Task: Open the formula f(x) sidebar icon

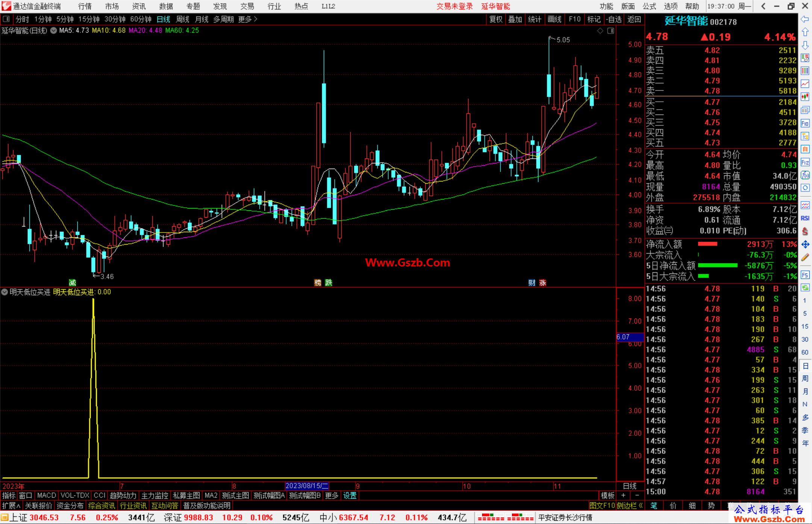Action: coord(805,175)
